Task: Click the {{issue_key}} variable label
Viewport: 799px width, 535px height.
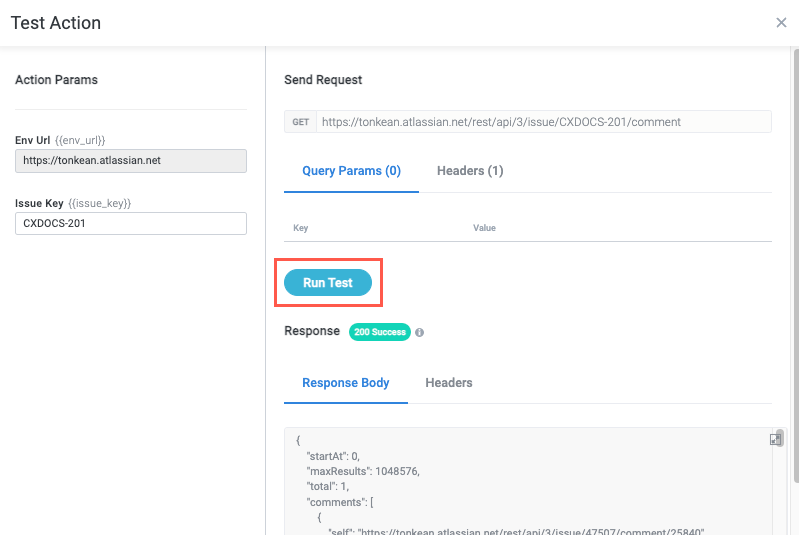Action: click(x=99, y=203)
